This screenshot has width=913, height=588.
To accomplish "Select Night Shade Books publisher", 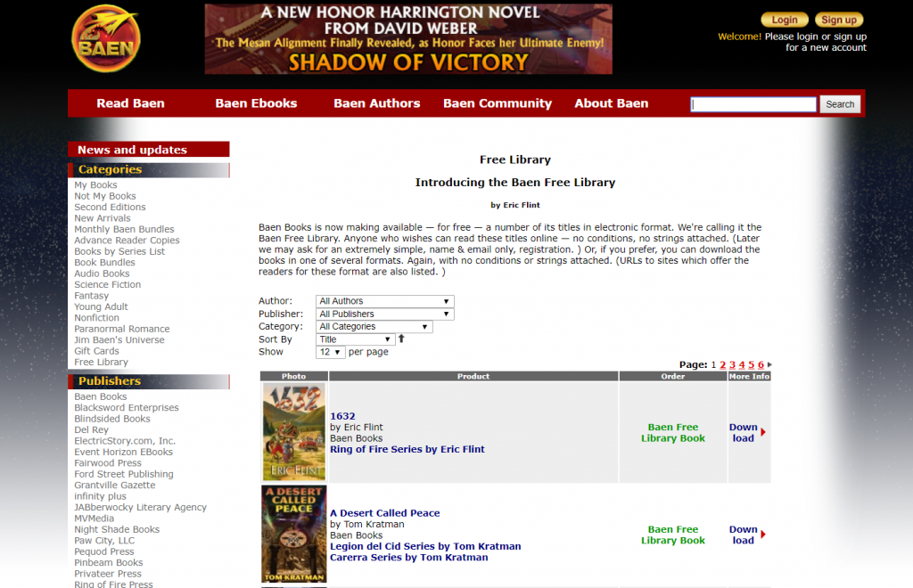I will [x=117, y=529].
